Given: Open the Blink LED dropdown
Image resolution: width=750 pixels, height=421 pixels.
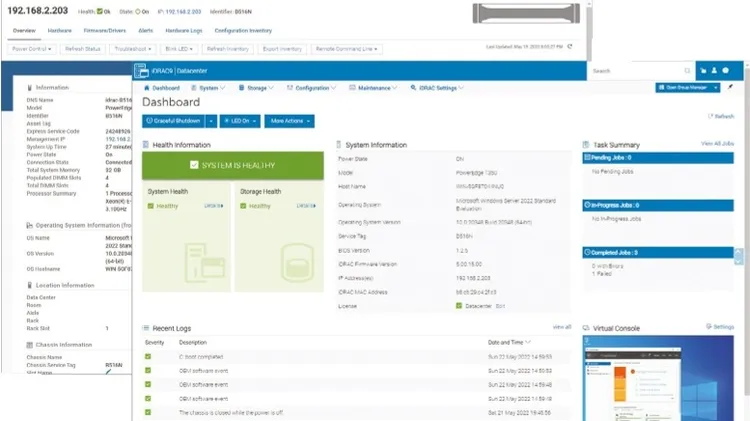Looking at the screenshot, I should pyautogui.click(x=179, y=49).
